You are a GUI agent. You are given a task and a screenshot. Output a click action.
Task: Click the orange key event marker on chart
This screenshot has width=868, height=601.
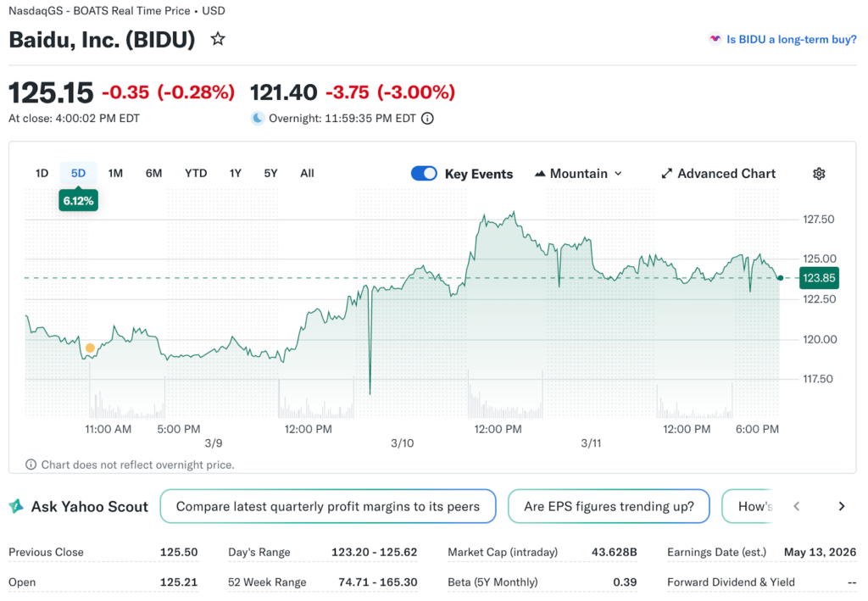[90, 348]
